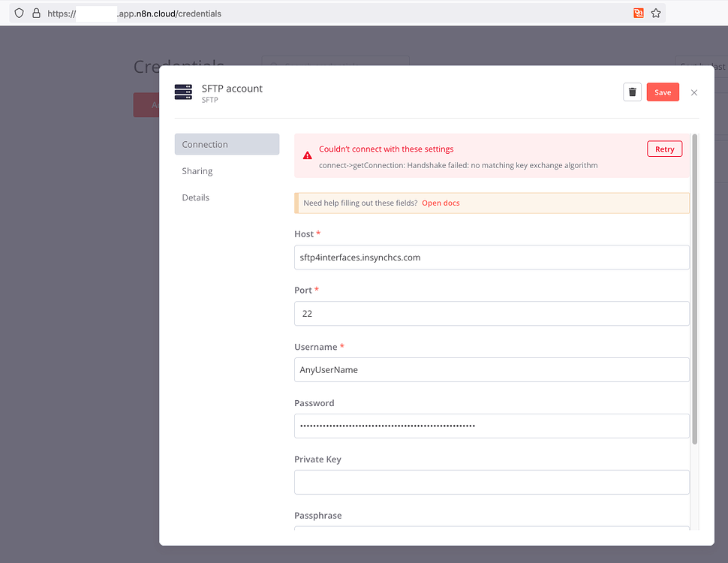This screenshot has width=728, height=563.
Task: Click the trash icon to delete credential
Action: point(632,92)
